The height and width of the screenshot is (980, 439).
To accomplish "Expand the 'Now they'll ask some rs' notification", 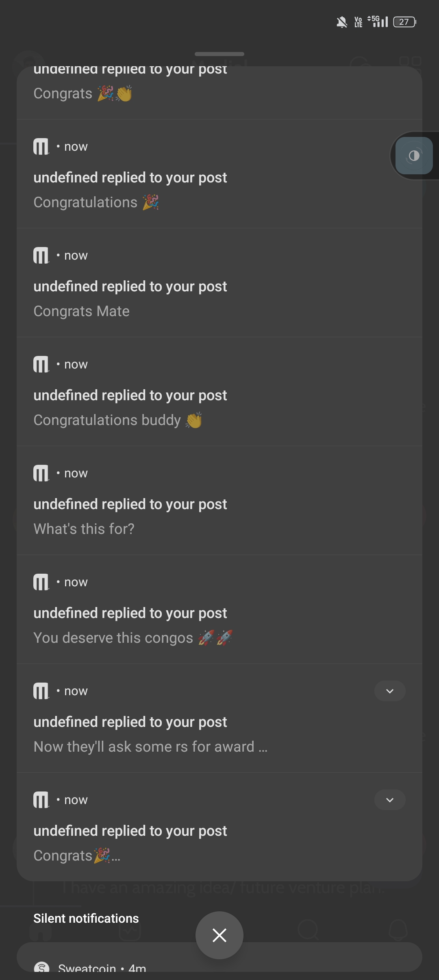I will pyautogui.click(x=390, y=691).
